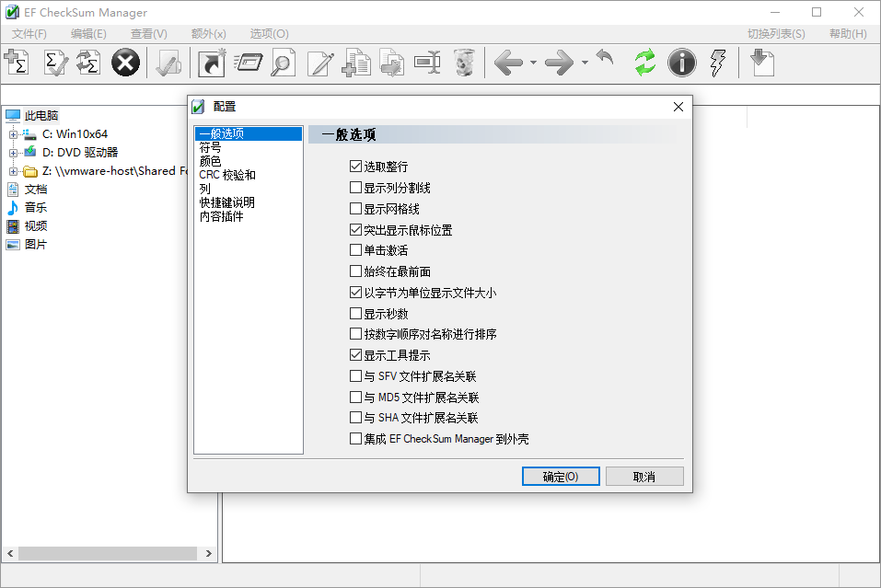The height and width of the screenshot is (588, 881).
Task: Enable 显示秒数 checkbox
Action: (355, 314)
